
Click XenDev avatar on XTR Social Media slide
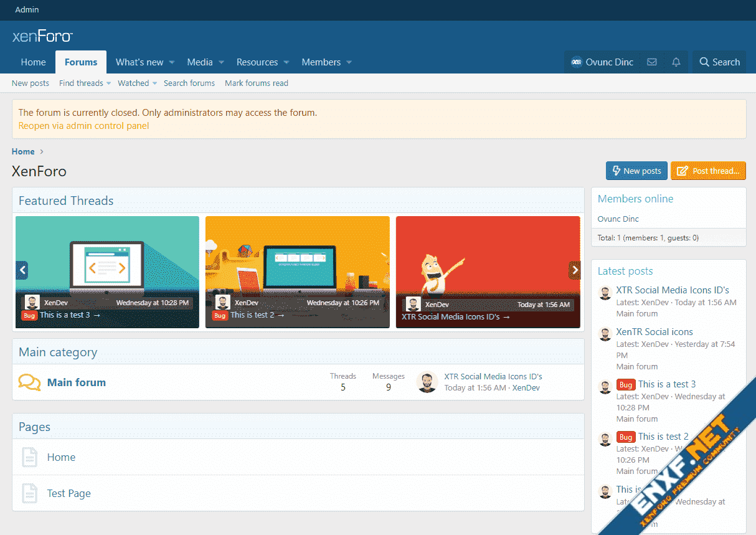413,305
